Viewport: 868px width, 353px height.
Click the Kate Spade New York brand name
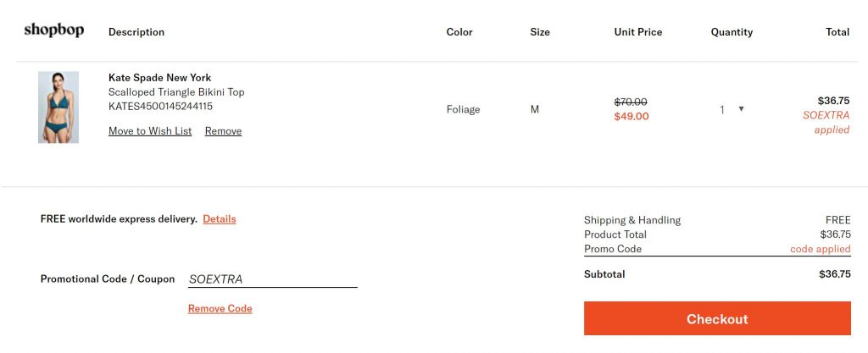159,78
